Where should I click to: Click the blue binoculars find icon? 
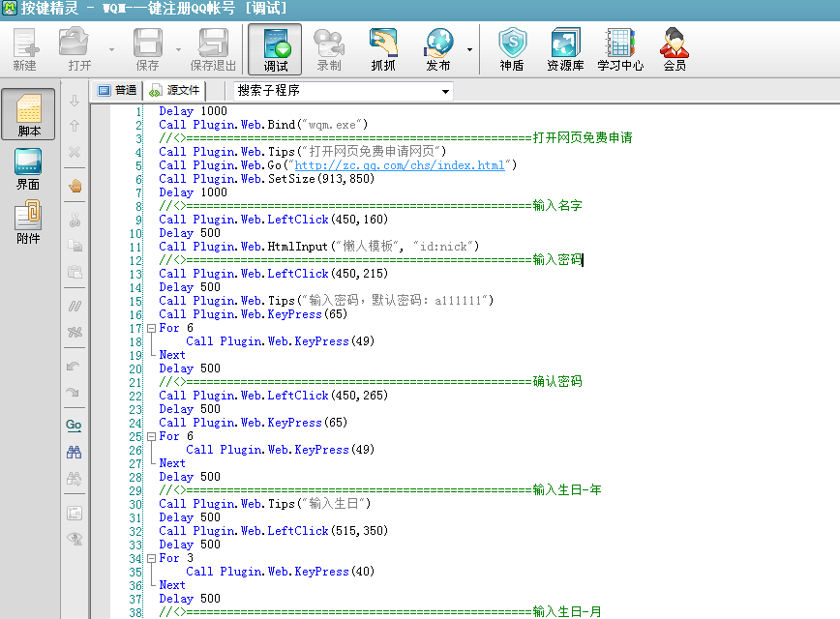click(x=74, y=453)
